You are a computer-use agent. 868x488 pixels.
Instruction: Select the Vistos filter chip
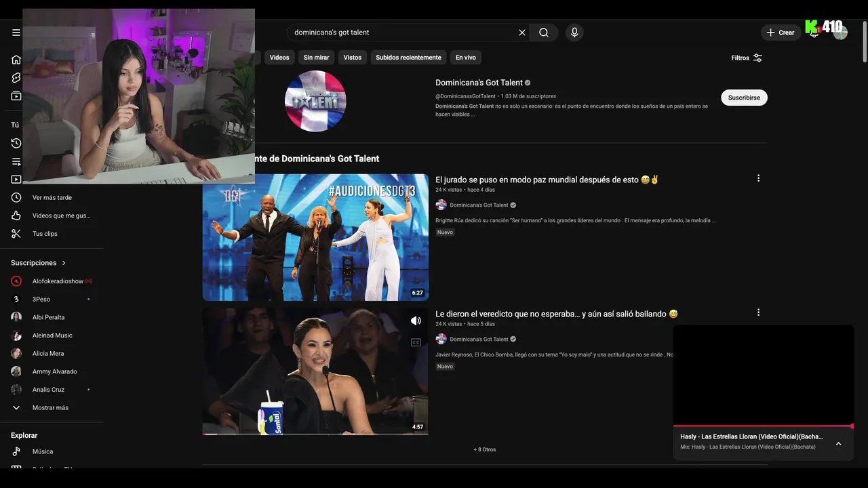coord(353,58)
